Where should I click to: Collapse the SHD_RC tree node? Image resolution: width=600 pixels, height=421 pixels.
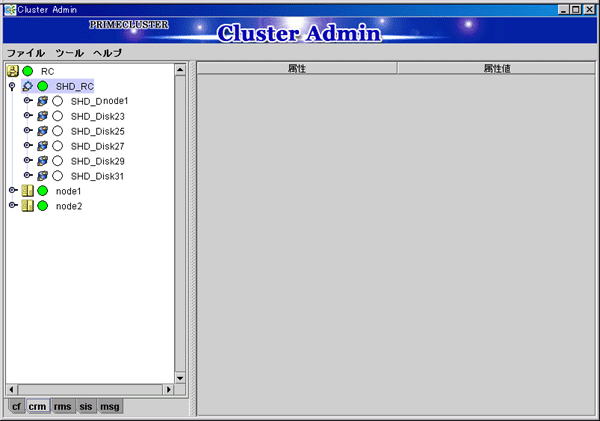(x=12, y=86)
